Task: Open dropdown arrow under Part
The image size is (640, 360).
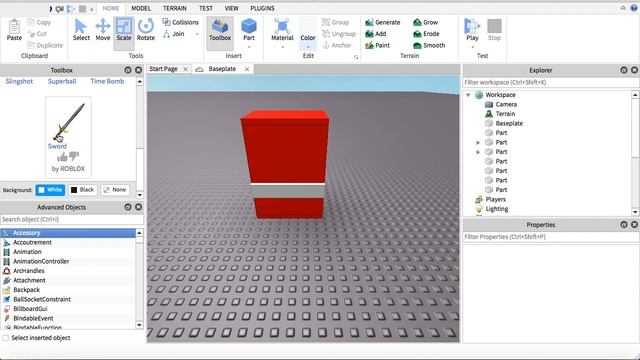Action: [249, 47]
